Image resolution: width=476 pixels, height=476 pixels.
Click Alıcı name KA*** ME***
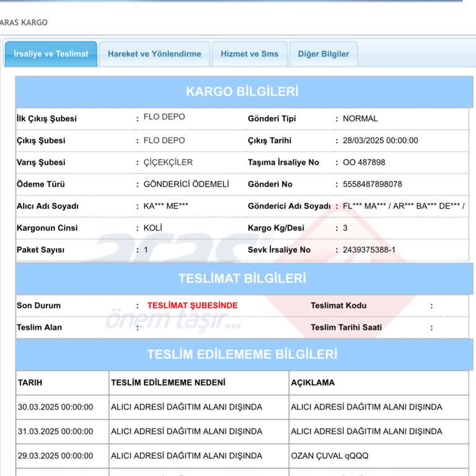click(x=165, y=206)
